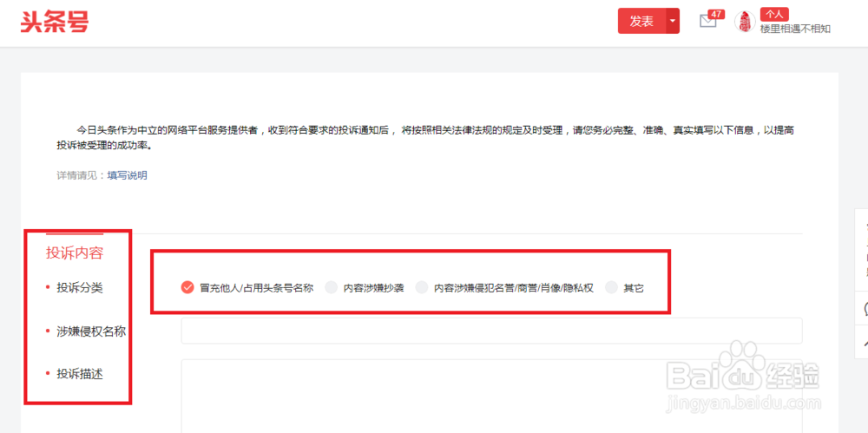Click the 涉嫌侵权名称 label
868x433 pixels.
(91, 331)
